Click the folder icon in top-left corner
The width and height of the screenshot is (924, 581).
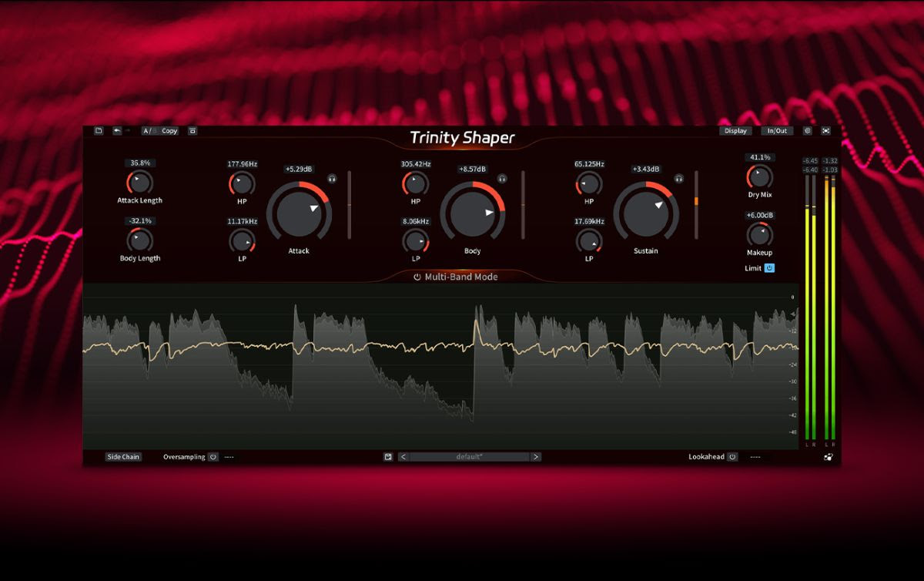coord(99,131)
